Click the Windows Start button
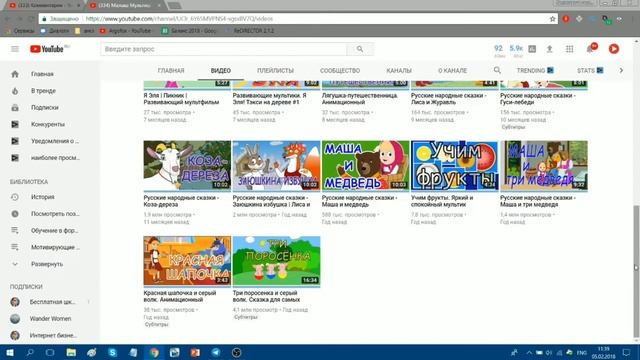 tap(10, 352)
